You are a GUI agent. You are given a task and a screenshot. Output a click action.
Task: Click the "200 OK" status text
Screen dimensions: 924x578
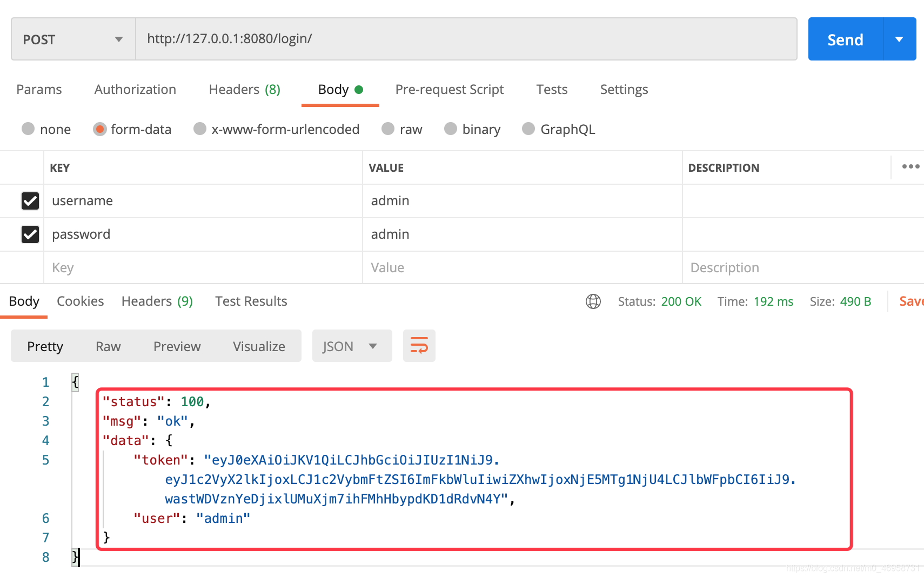click(x=681, y=301)
